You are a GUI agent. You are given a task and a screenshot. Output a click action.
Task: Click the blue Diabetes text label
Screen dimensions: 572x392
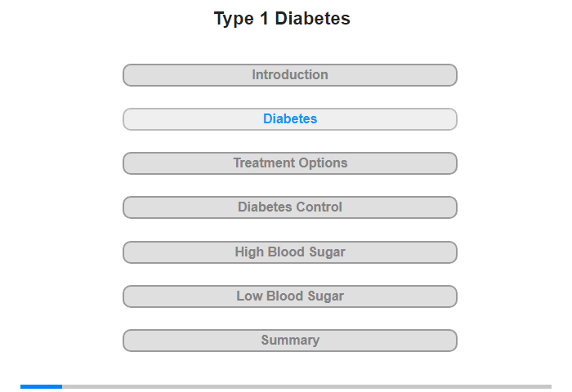290,119
